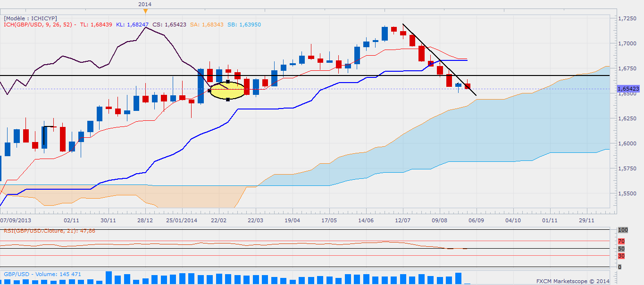
Task: Click the 09/08 date axis label
Action: click(439, 220)
